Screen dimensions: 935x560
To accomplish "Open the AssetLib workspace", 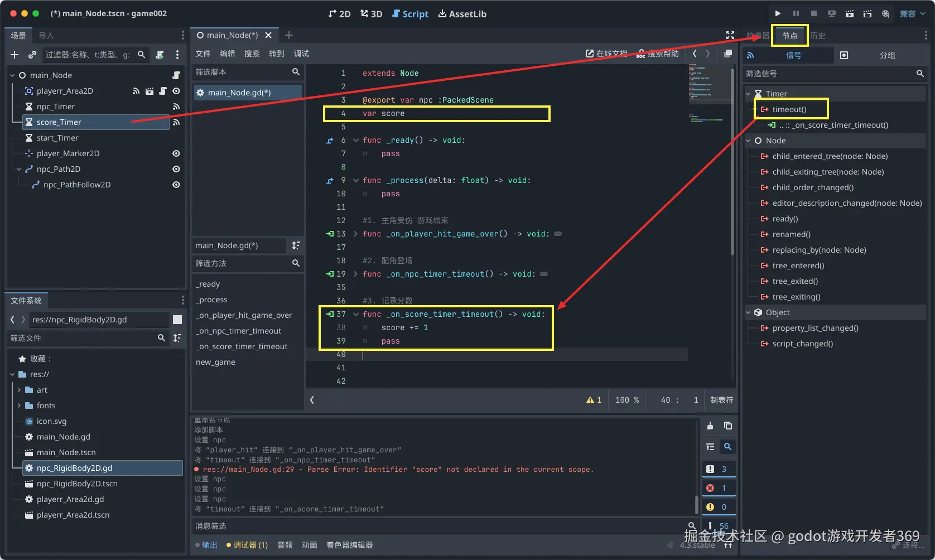I will pos(462,14).
